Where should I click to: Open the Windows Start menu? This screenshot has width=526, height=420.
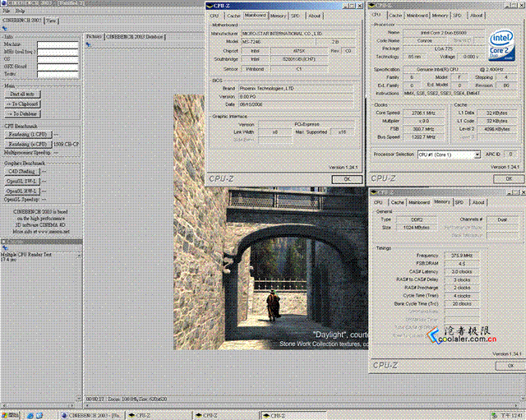(x=9, y=416)
